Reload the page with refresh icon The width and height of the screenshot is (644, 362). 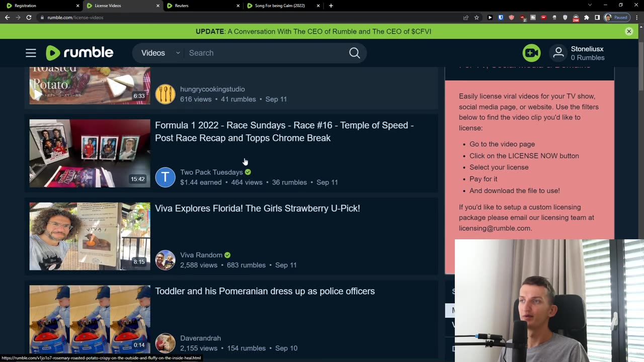click(x=29, y=17)
